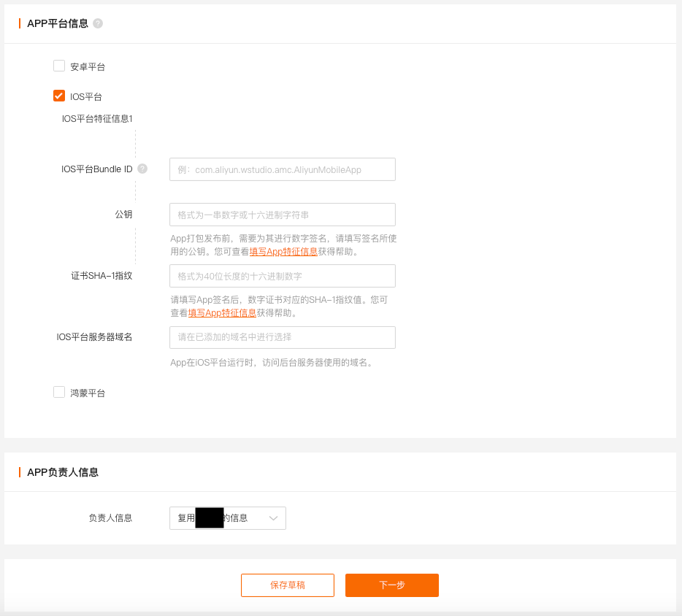682x616 pixels.
Task: Click the IOS平台 label text
Action: [85, 96]
